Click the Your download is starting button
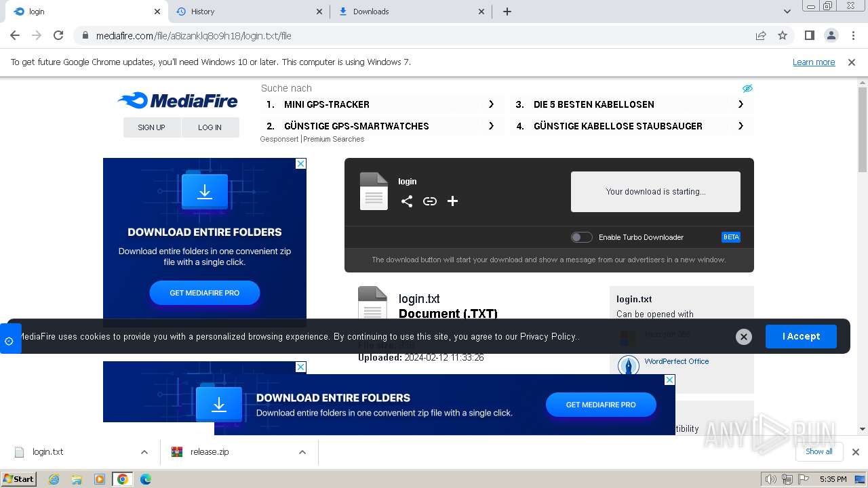Screen dimensions: 868x488 tap(656, 192)
